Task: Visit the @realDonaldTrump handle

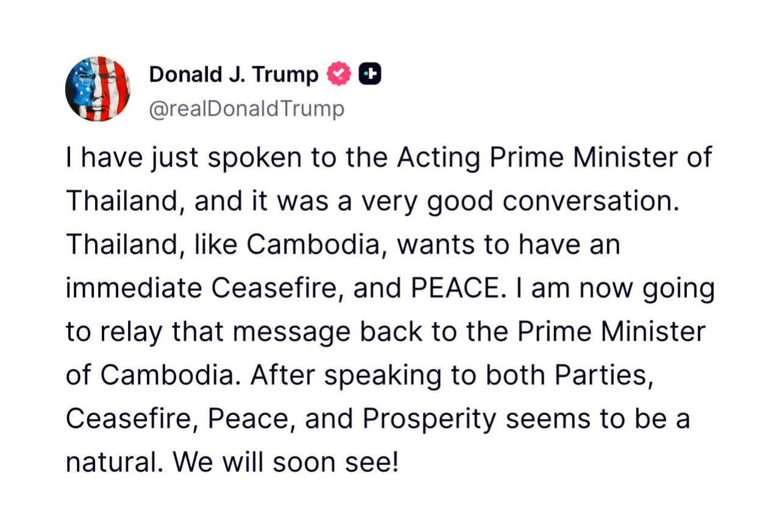Action: [x=246, y=109]
